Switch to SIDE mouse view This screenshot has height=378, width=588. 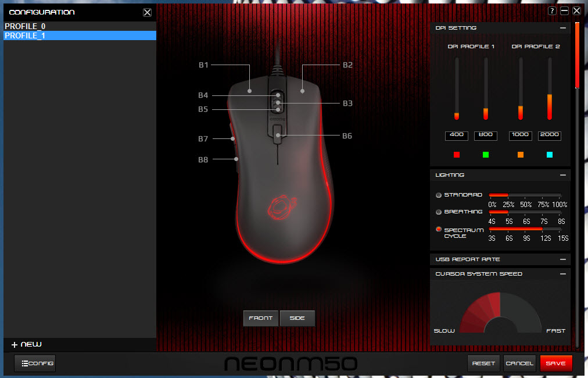[297, 318]
